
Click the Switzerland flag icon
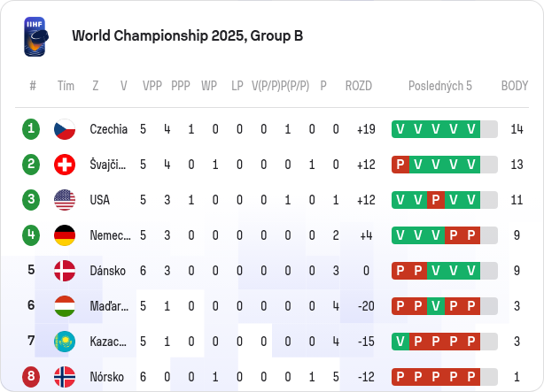tap(65, 165)
